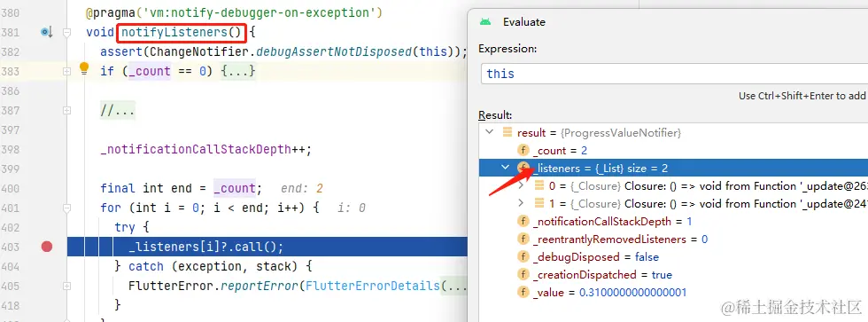Collapse the _listeners list node
The height and width of the screenshot is (322, 868).
click(x=505, y=168)
